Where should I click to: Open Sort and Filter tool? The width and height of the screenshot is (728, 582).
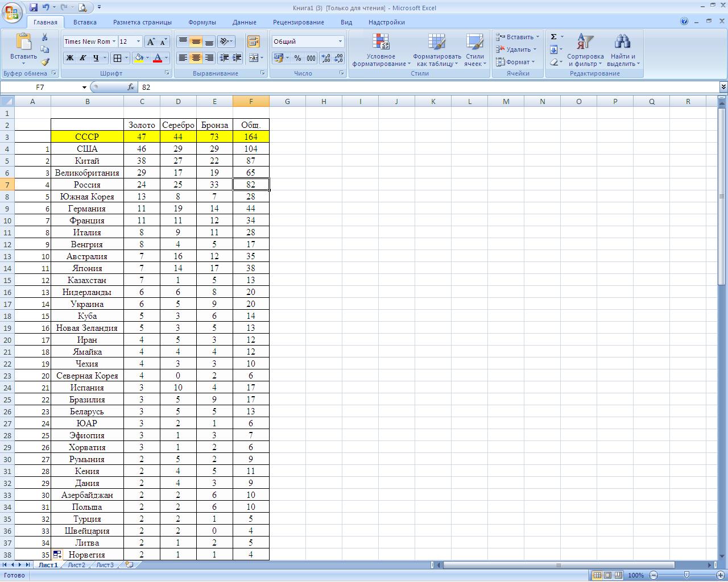tap(585, 50)
